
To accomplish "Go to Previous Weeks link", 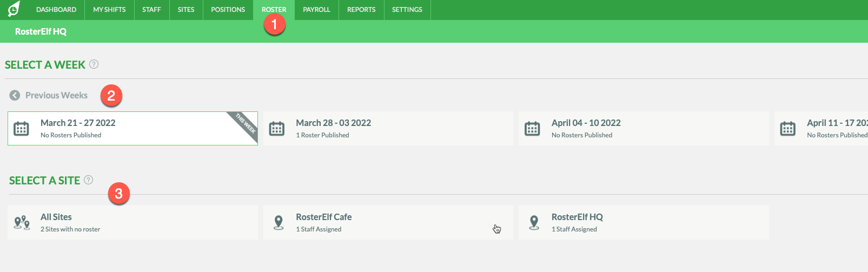I will pyautogui.click(x=56, y=95).
